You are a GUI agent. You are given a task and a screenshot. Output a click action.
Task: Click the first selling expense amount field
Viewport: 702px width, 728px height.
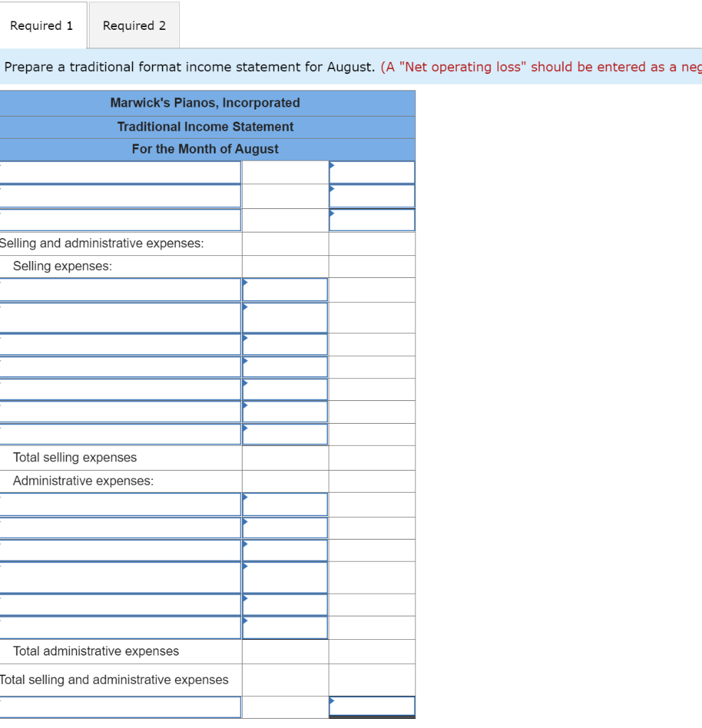click(x=284, y=289)
